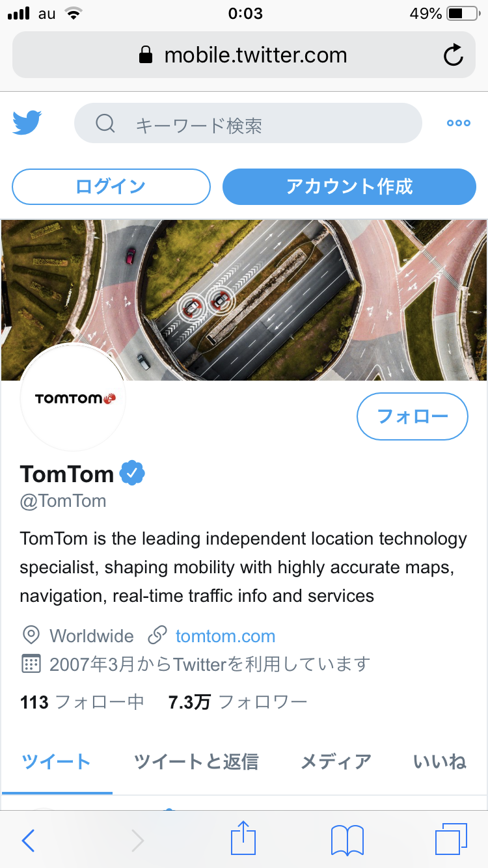488x868 pixels.
Task: Open the three-dot more options menu
Action: (459, 123)
